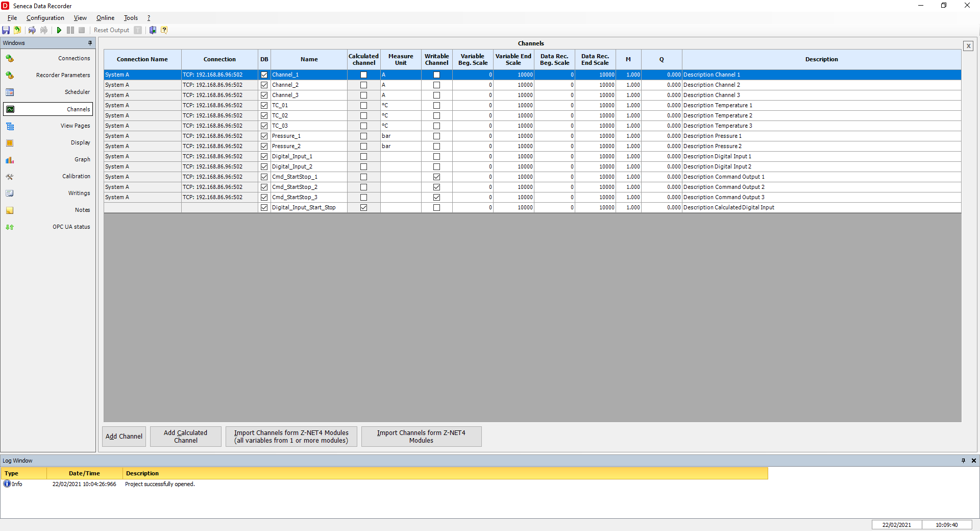Screen dimensions: 980x531
Task: Open the Configuration menu
Action: (x=45, y=18)
